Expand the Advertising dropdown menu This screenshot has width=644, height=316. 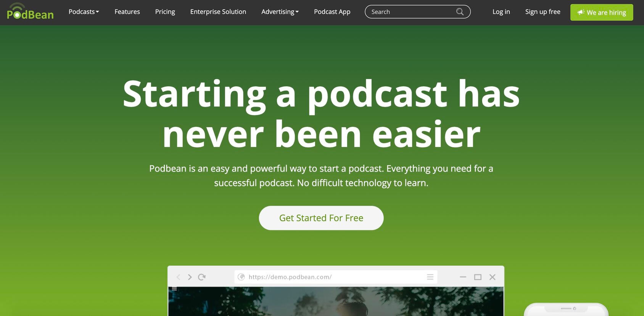tap(280, 12)
